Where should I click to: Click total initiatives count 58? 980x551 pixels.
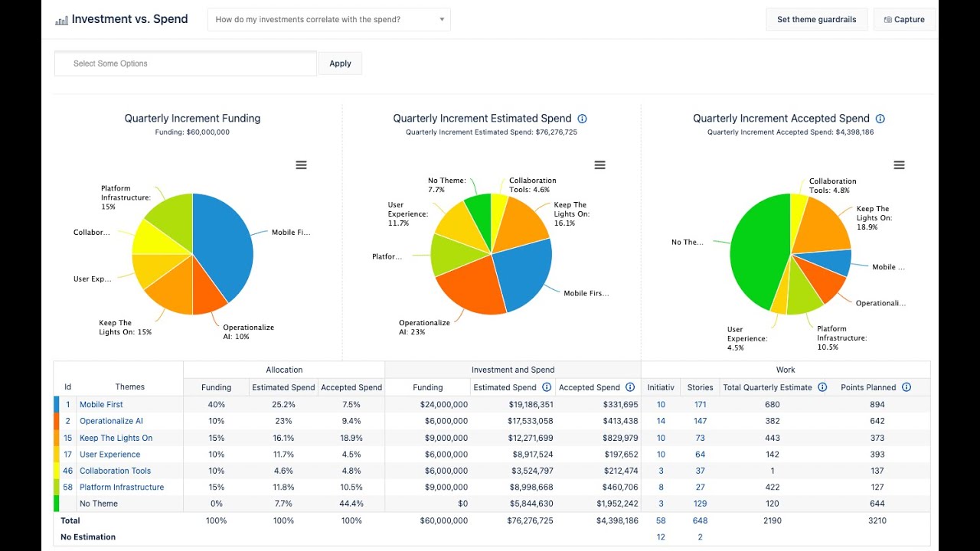[x=661, y=520]
